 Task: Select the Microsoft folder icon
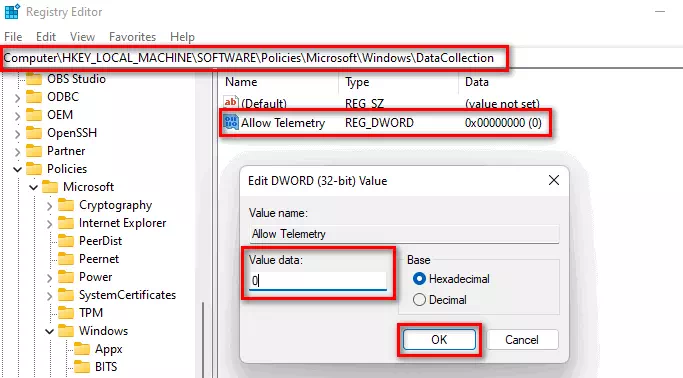(x=50, y=187)
